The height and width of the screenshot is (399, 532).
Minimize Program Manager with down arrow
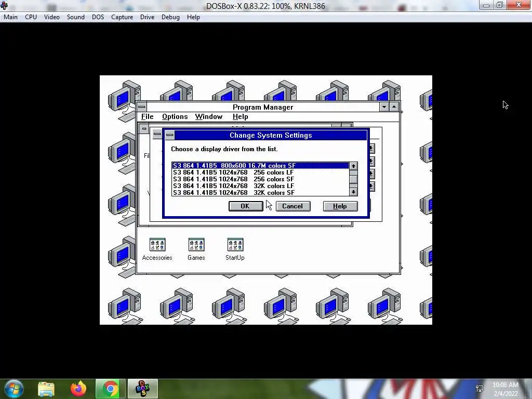pyautogui.click(x=384, y=107)
